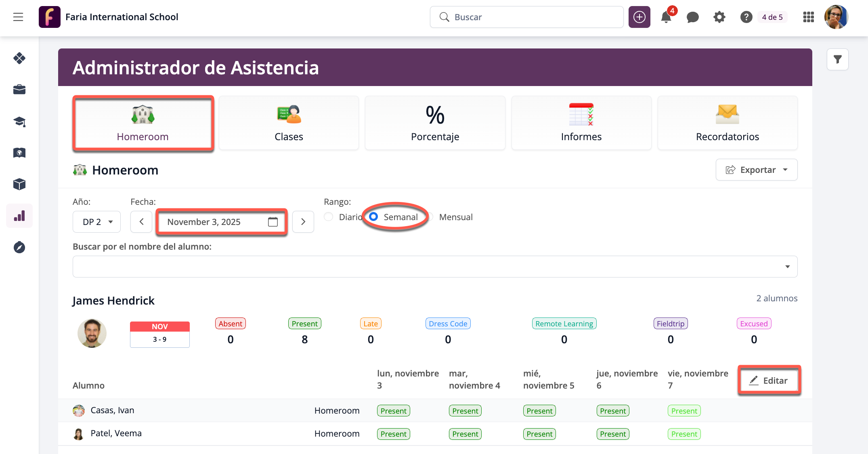This screenshot has width=868, height=454.
Task: Select the Diario range radio button
Action: (329, 217)
